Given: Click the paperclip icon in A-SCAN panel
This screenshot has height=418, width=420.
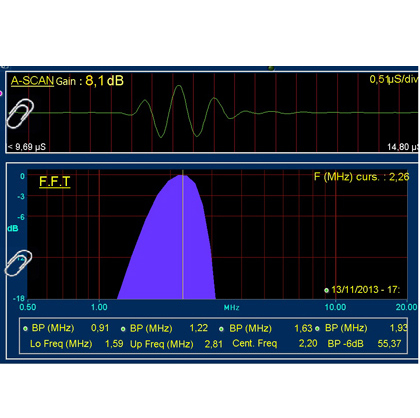Looking at the screenshot, I should click(x=20, y=113).
